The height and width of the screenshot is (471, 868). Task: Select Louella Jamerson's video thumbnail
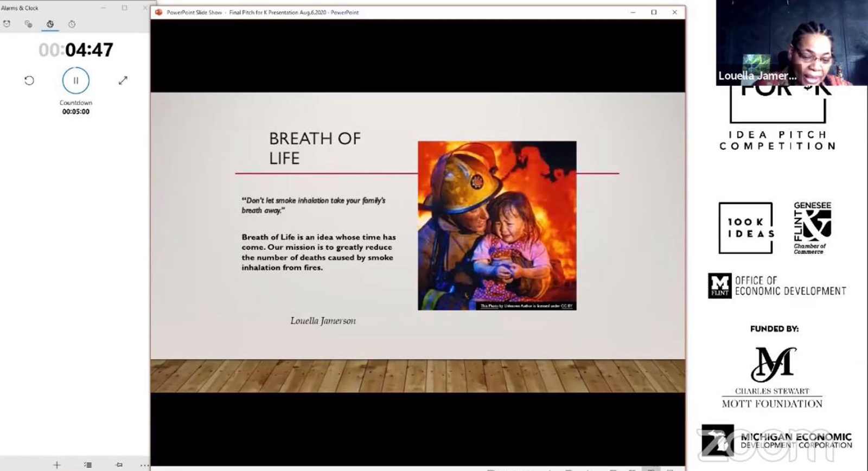click(x=791, y=42)
